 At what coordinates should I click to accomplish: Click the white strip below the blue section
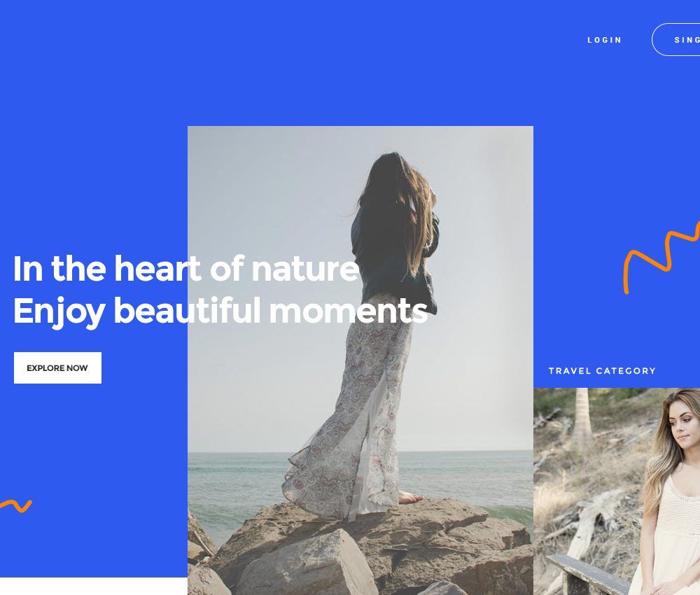94,586
